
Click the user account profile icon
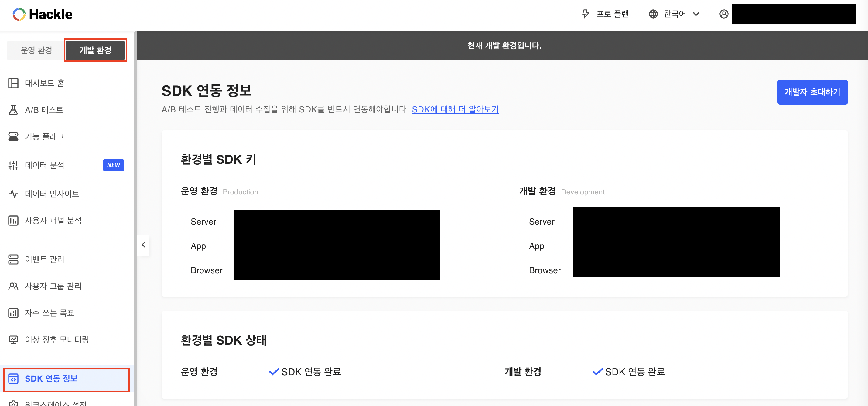tap(724, 14)
